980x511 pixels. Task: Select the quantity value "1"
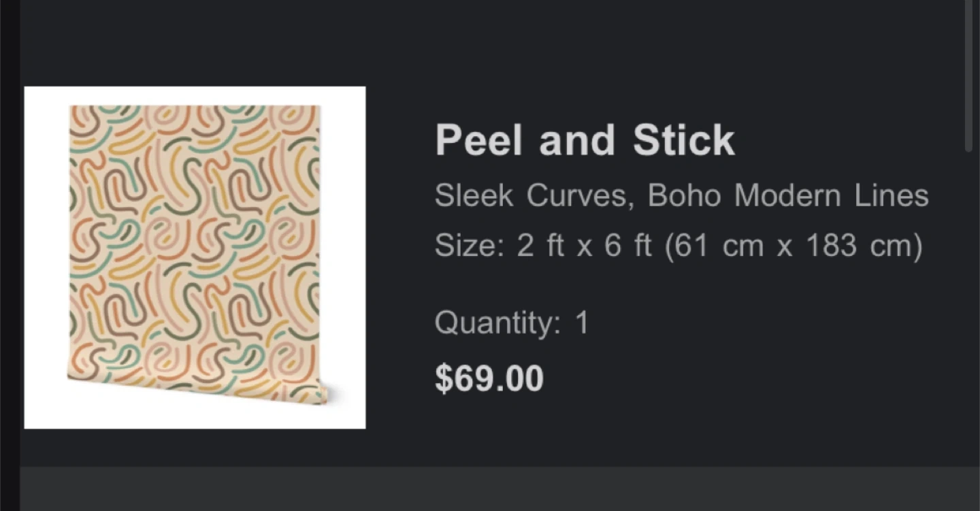(582, 322)
